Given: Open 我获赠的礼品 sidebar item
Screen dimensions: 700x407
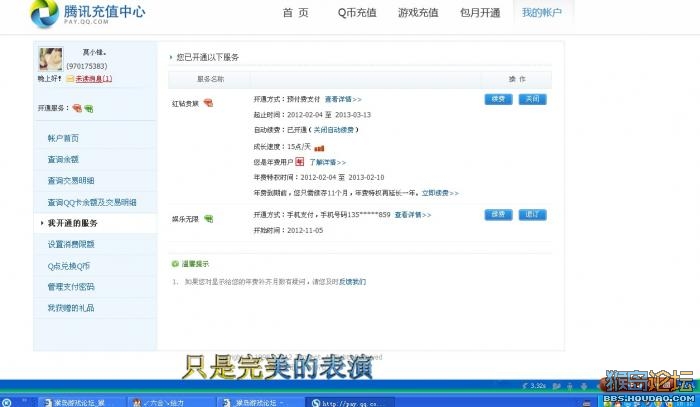Looking at the screenshot, I should pyautogui.click(x=71, y=308).
